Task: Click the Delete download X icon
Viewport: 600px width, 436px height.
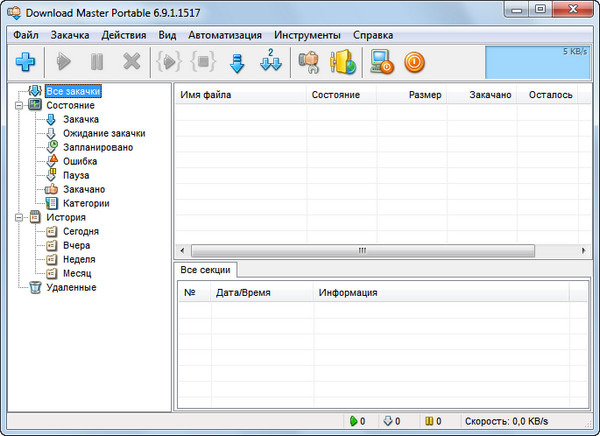Action: pyautogui.click(x=131, y=62)
